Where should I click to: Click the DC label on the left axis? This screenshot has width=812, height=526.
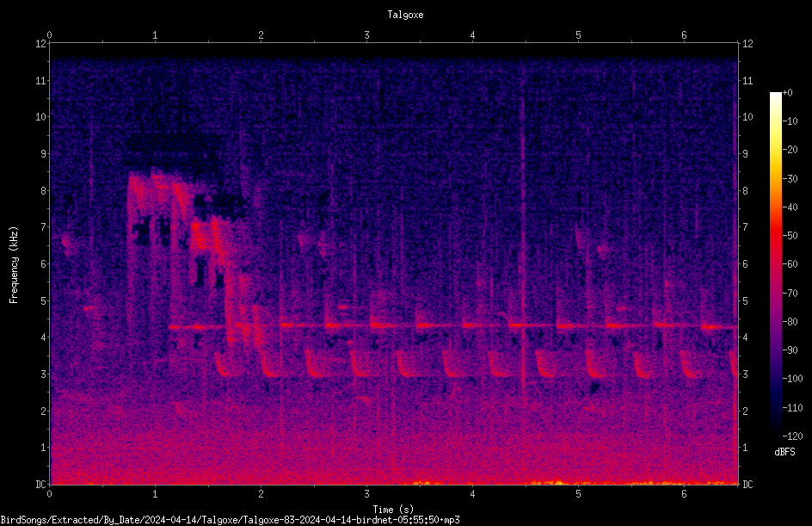40,484
